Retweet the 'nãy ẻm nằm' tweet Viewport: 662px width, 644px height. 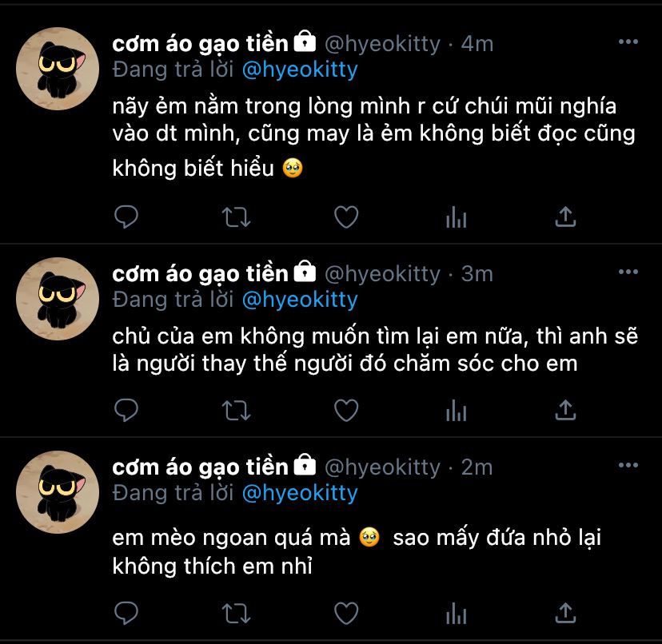click(x=236, y=217)
